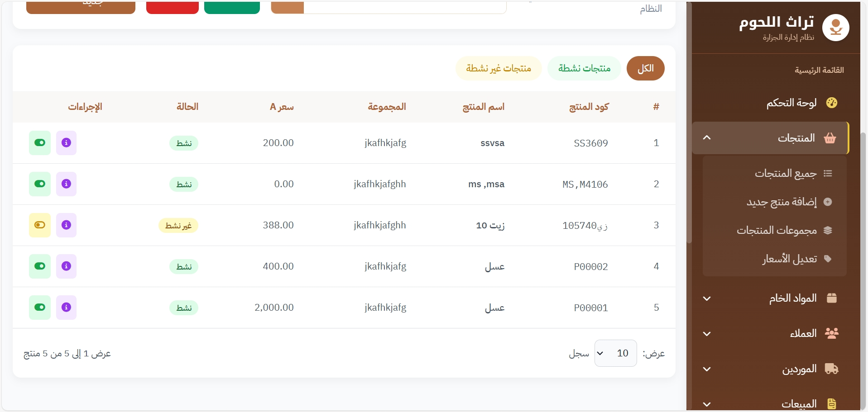Open info for product MS,M4106
Viewport: 868px width, 412px height.
point(66,184)
